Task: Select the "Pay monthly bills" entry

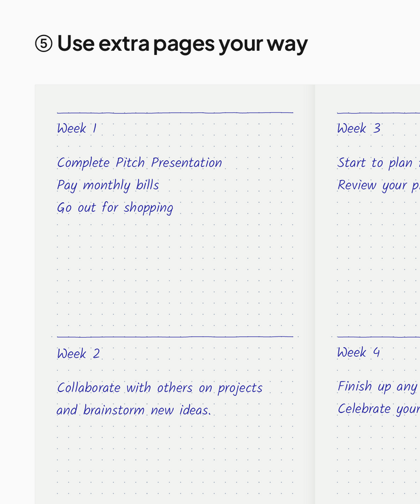Action: tap(108, 185)
